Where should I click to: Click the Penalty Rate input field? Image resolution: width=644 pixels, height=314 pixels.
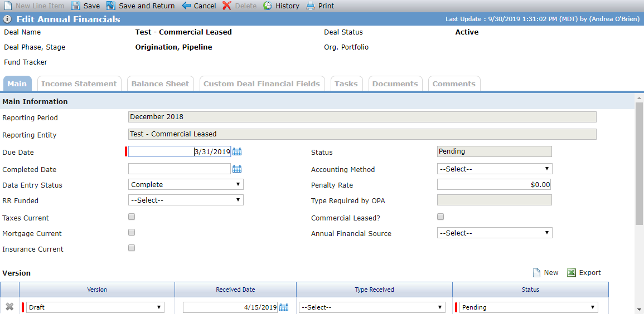[494, 184]
